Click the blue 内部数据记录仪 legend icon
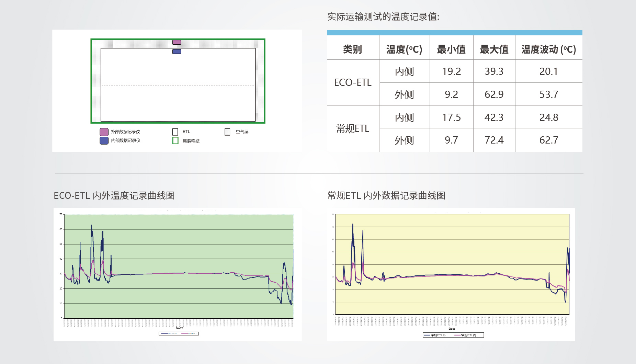 coord(104,141)
